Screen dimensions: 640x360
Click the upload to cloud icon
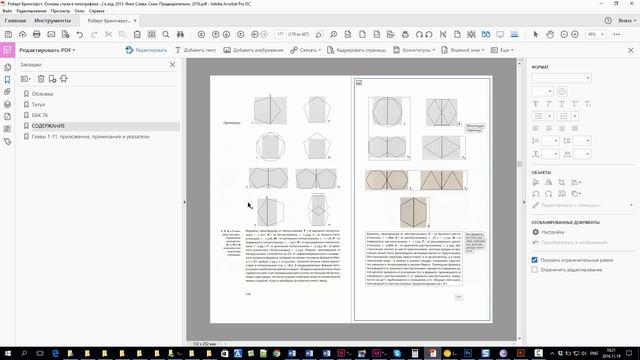pos(22,35)
